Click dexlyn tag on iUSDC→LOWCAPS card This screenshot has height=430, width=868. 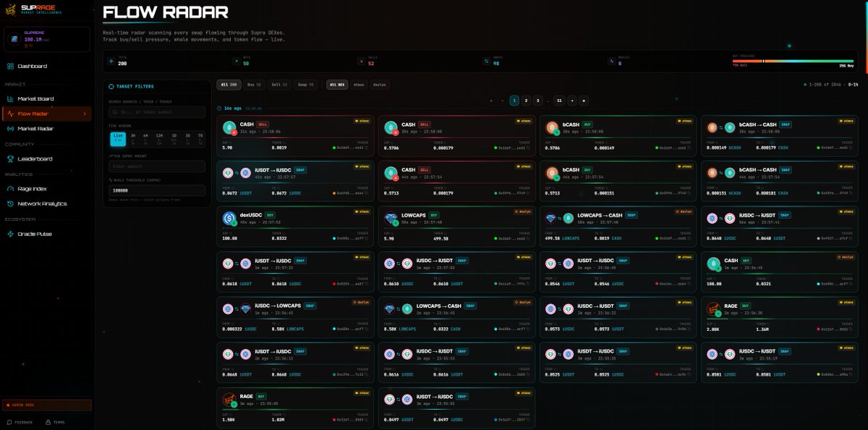click(362, 301)
